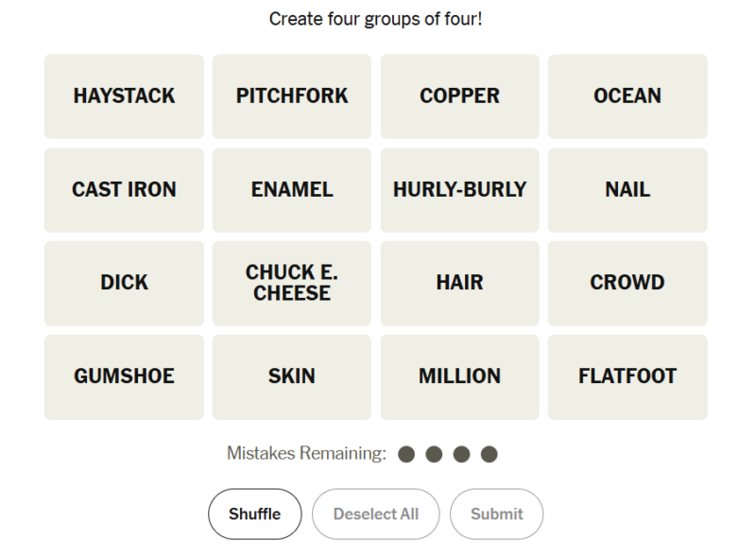Viewport: 756px width, 558px height.
Task: Select the HAYSTACK tile
Action: click(x=124, y=96)
